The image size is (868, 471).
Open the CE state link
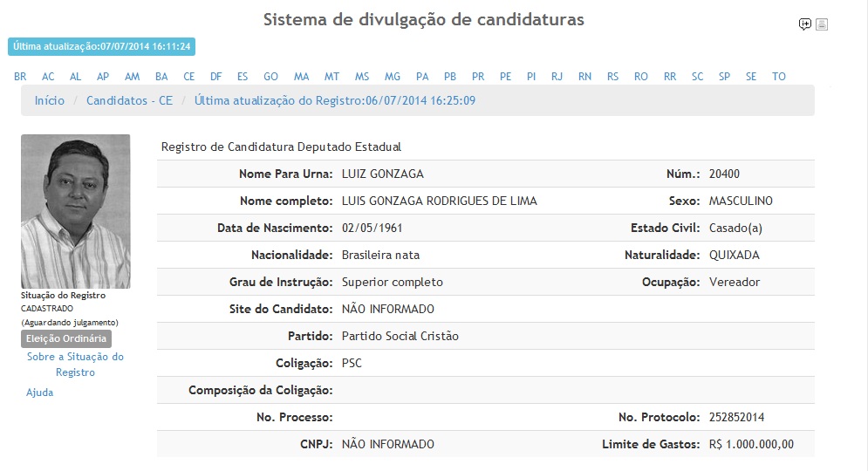tap(189, 77)
